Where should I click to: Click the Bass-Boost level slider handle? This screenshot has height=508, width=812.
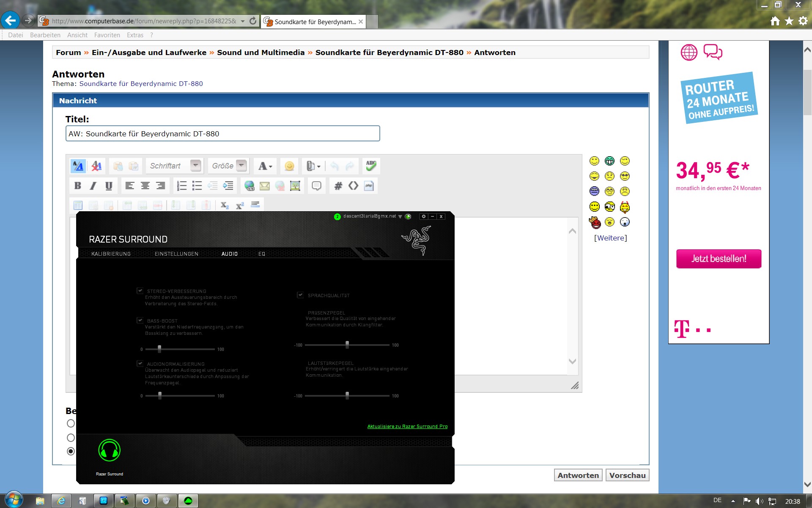(159, 349)
